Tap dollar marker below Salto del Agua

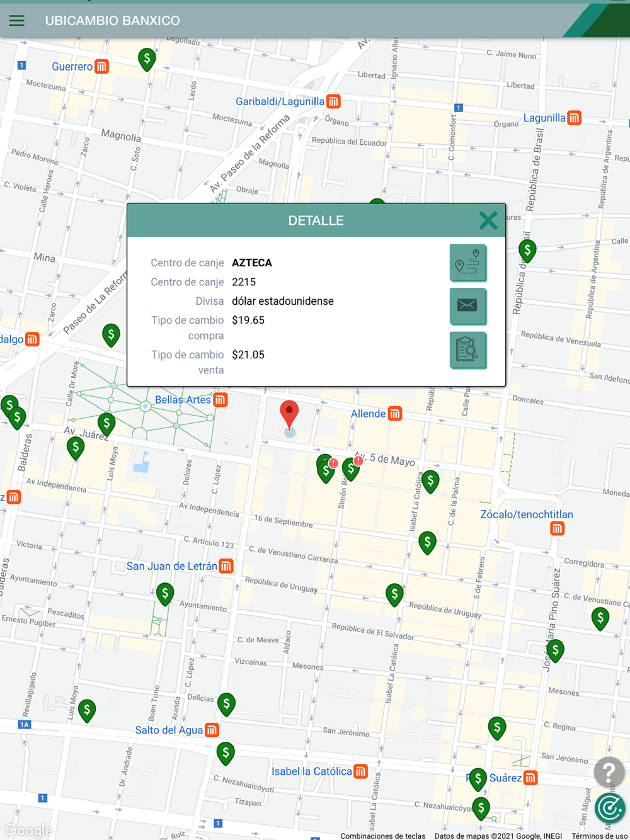226,754
